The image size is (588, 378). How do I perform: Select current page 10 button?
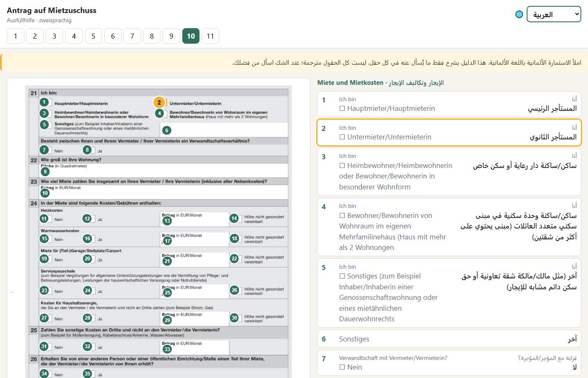[x=191, y=36]
